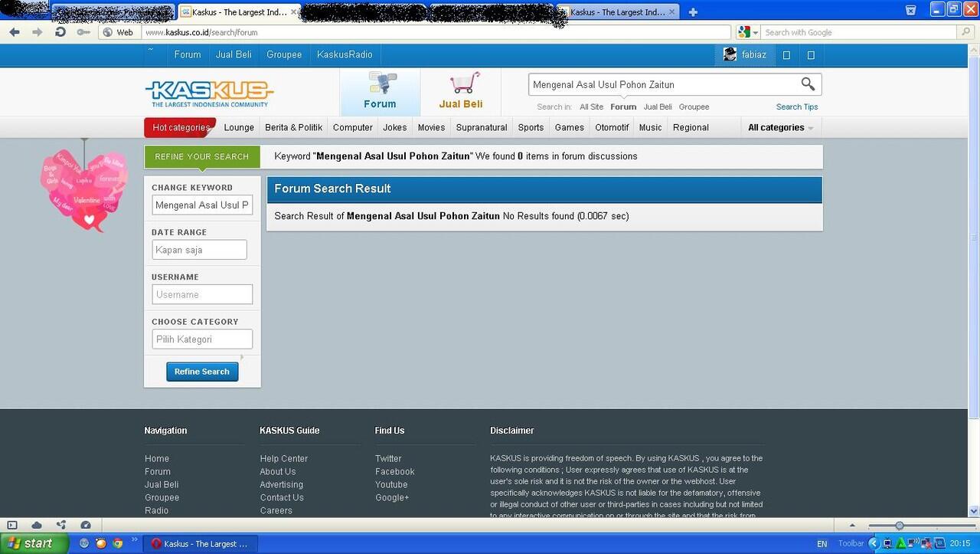Open the Opera Unite share icon
The image size is (980, 554).
[x=61, y=525]
